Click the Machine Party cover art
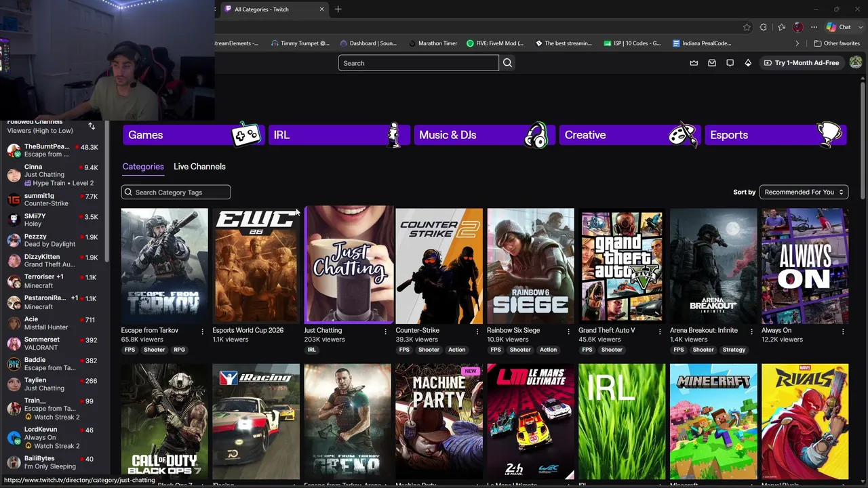 tap(439, 421)
